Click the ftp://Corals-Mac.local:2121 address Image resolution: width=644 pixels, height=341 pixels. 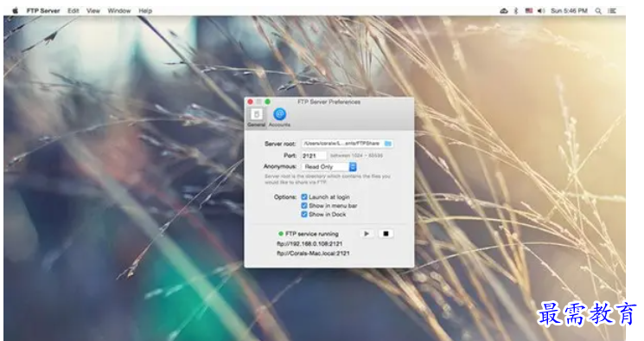(x=313, y=254)
